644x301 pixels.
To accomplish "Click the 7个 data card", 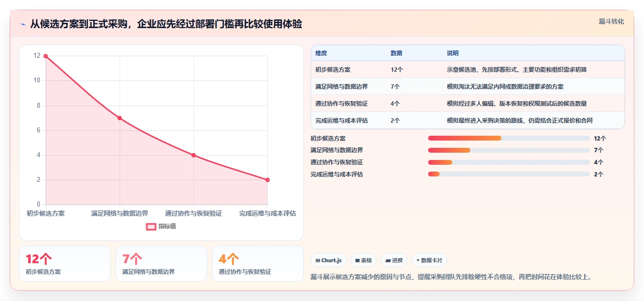I will tap(161, 264).
